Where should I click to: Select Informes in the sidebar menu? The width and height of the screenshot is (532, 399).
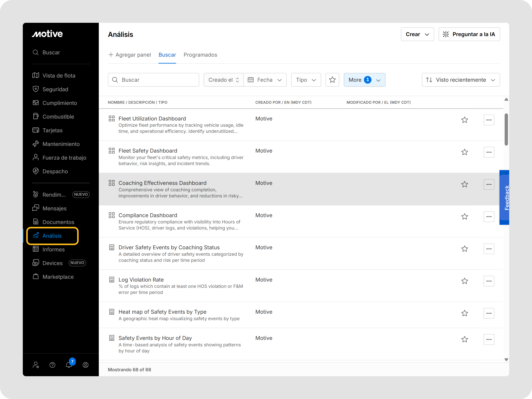(x=53, y=249)
